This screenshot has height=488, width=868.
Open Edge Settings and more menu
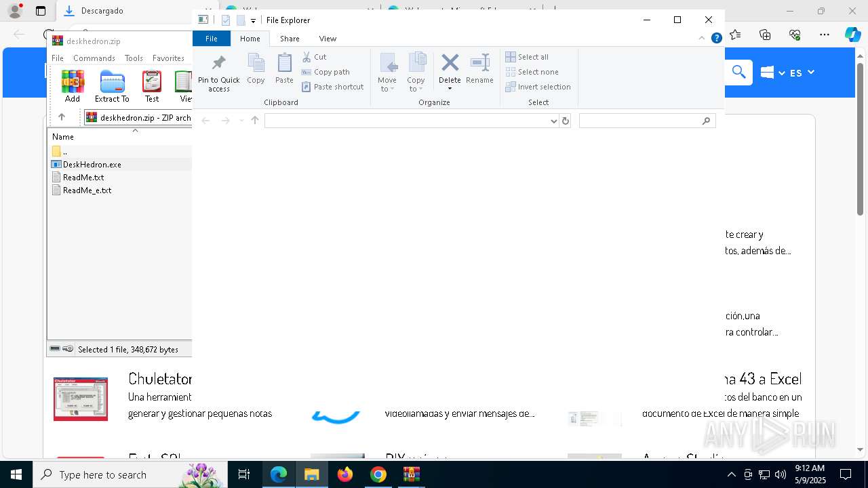click(x=825, y=35)
